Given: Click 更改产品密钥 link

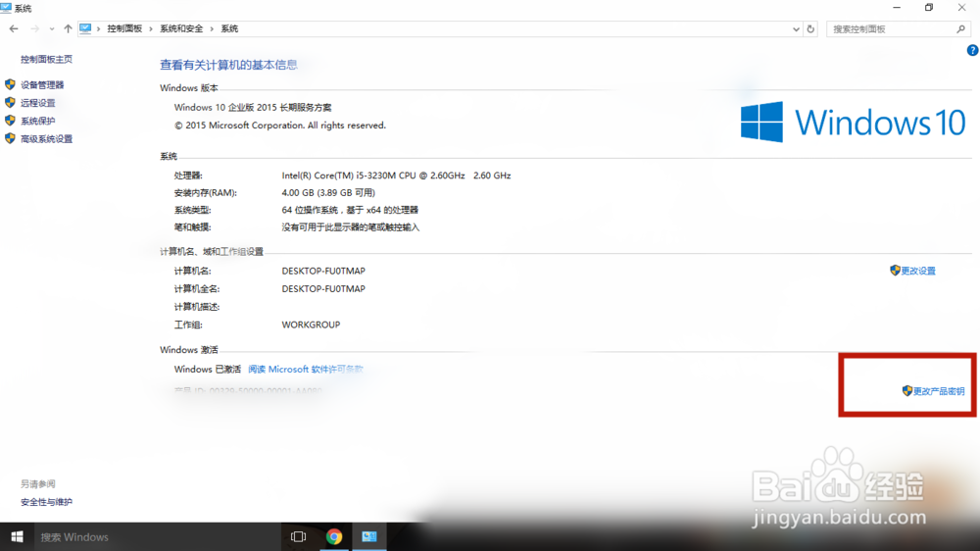Looking at the screenshot, I should pos(939,391).
